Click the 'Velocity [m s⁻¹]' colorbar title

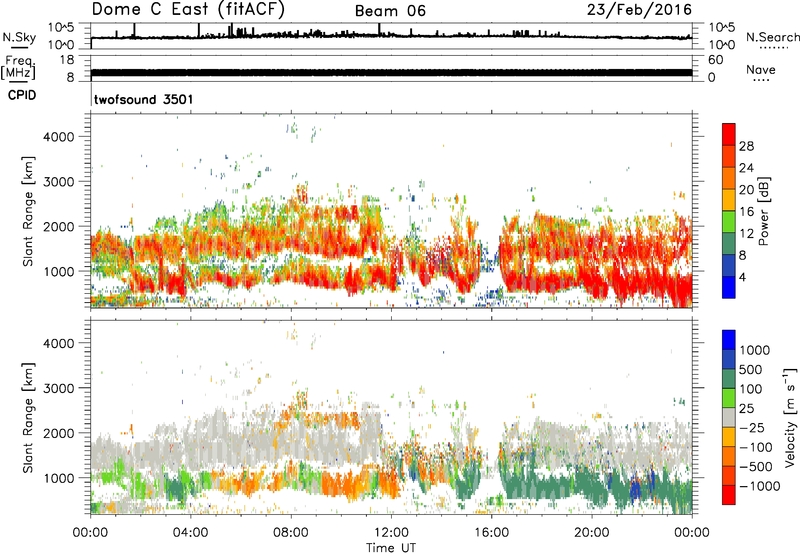pos(790,417)
